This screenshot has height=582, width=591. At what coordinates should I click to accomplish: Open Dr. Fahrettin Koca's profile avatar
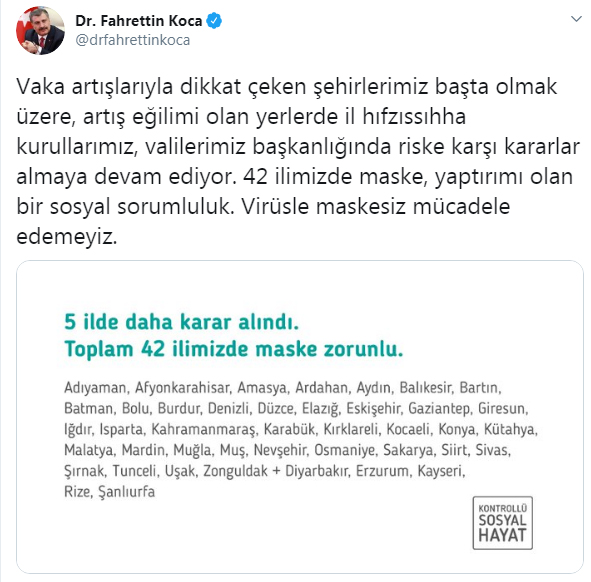click(x=40, y=30)
